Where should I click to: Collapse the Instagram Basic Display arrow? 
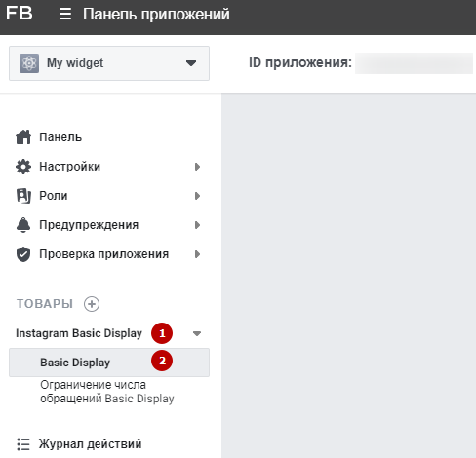(x=197, y=333)
